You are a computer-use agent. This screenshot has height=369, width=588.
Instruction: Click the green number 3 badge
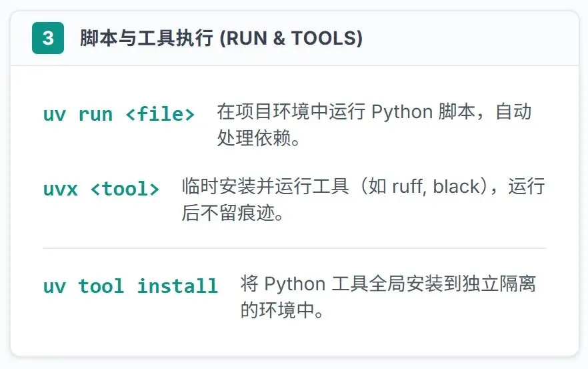pyautogui.click(x=48, y=38)
